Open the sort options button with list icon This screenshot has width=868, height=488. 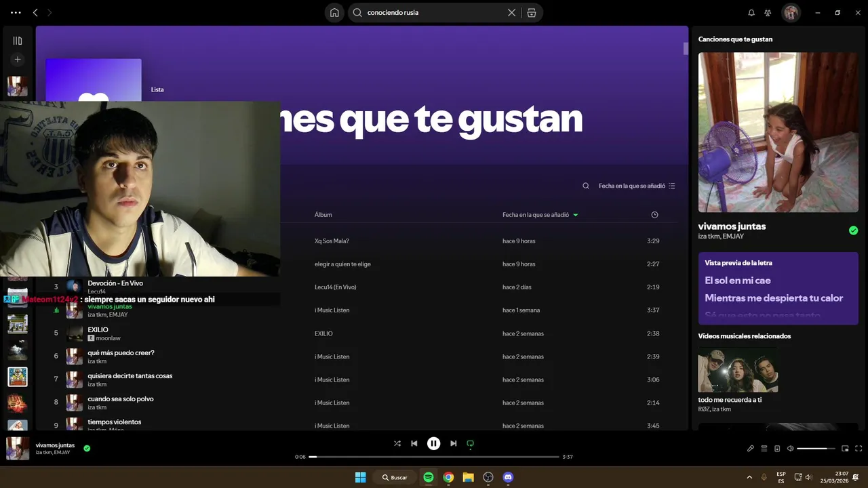(637, 186)
